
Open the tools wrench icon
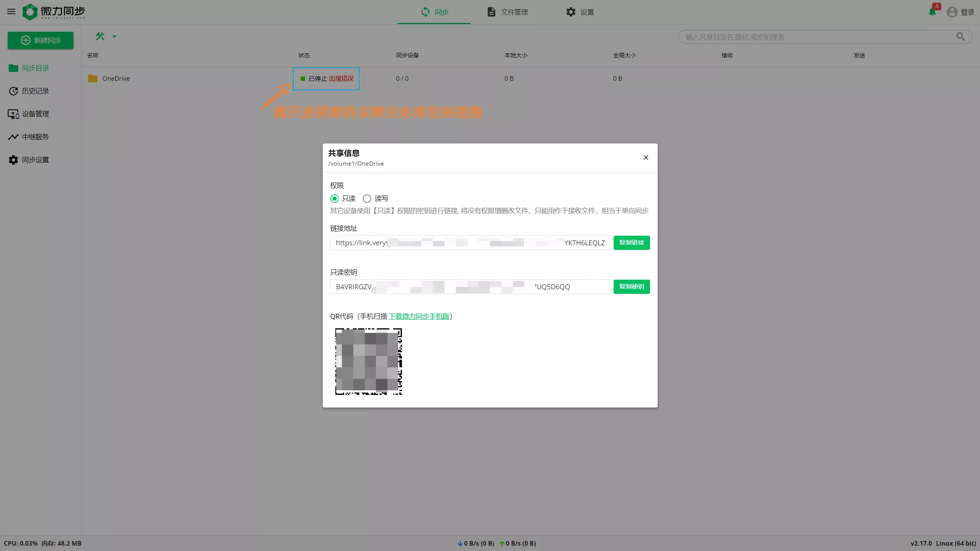(100, 36)
